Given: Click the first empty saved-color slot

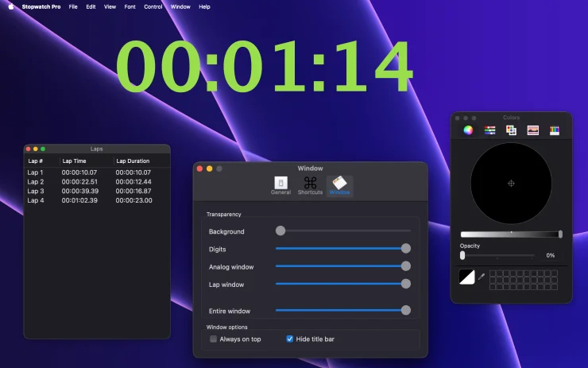Looking at the screenshot, I should click(x=493, y=273).
